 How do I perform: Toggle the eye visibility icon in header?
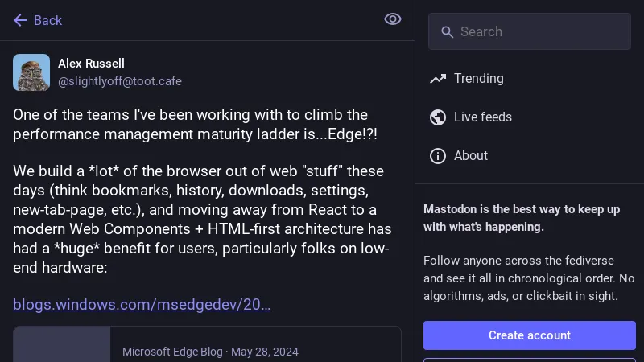[393, 19]
